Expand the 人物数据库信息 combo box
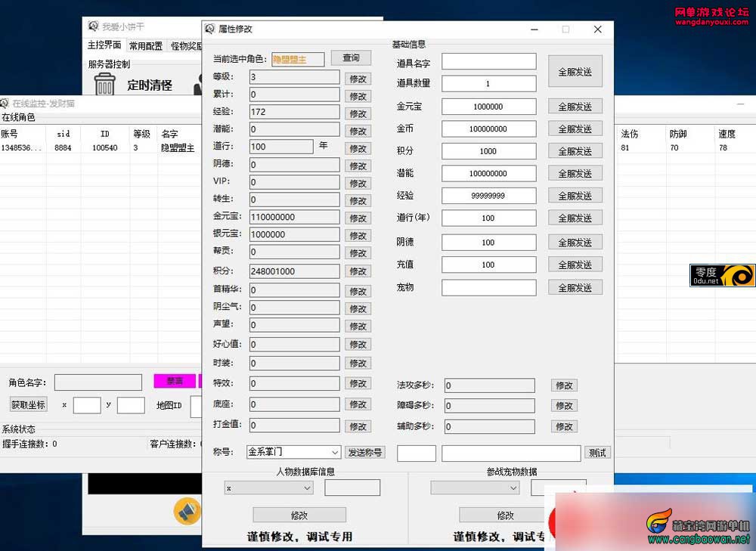This screenshot has width=756, height=551. click(268, 488)
